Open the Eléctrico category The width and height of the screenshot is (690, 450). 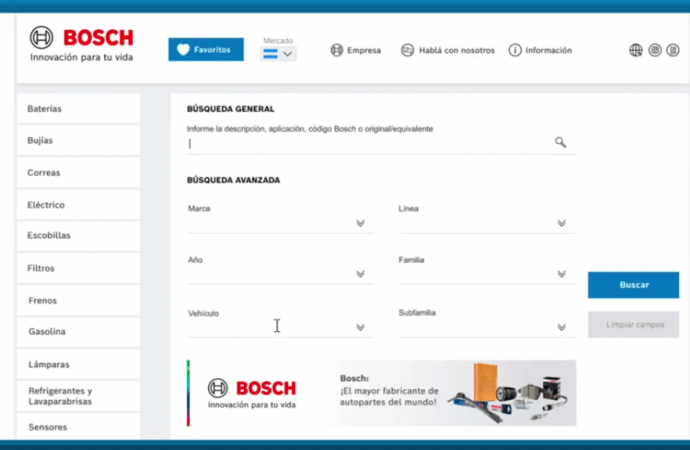(78, 205)
